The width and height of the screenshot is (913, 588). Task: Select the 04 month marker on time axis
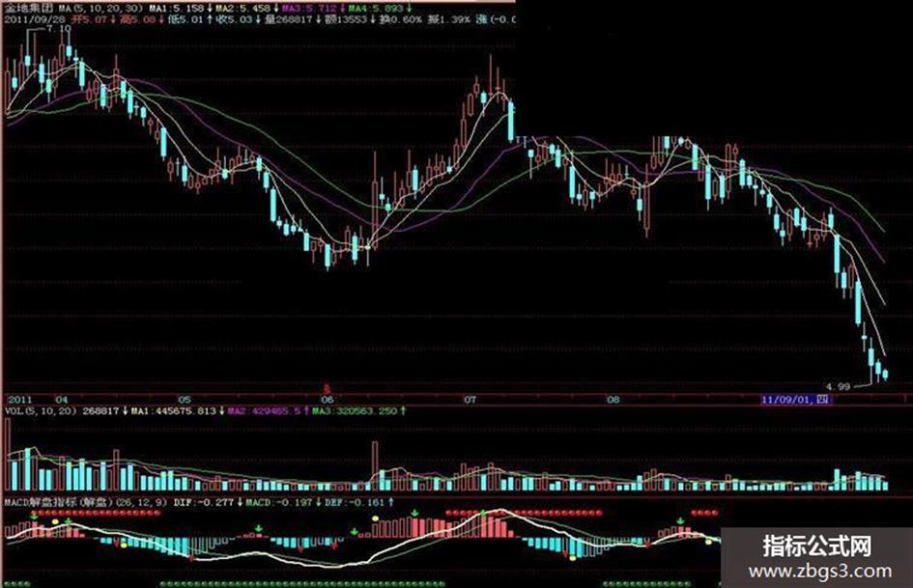61,400
